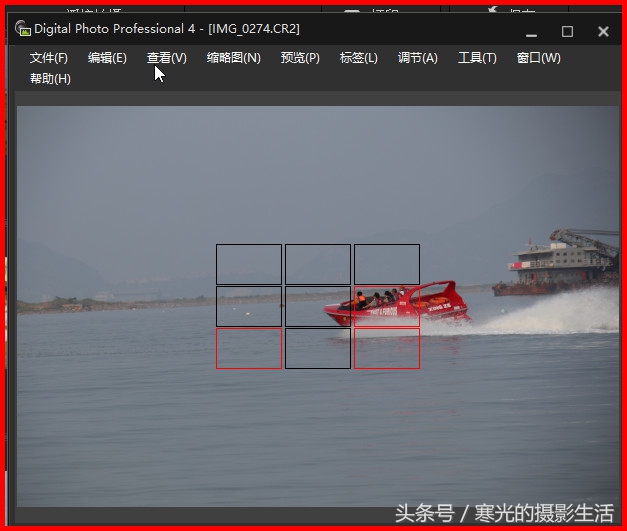627x531 pixels.
Task: Open the 标签(L) menu
Action: tap(359, 58)
